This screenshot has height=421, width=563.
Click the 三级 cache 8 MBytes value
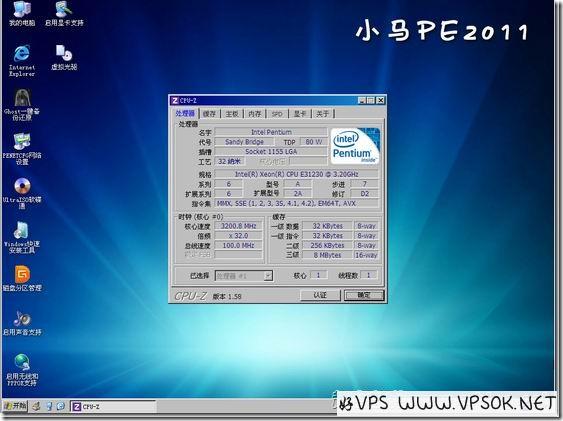327,255
